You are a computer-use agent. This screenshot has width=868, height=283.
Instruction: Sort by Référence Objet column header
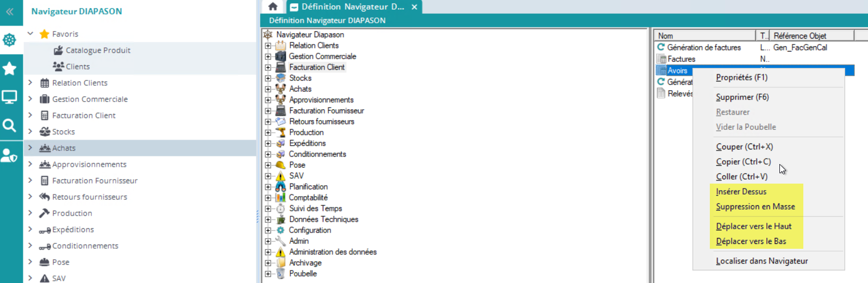click(x=800, y=36)
